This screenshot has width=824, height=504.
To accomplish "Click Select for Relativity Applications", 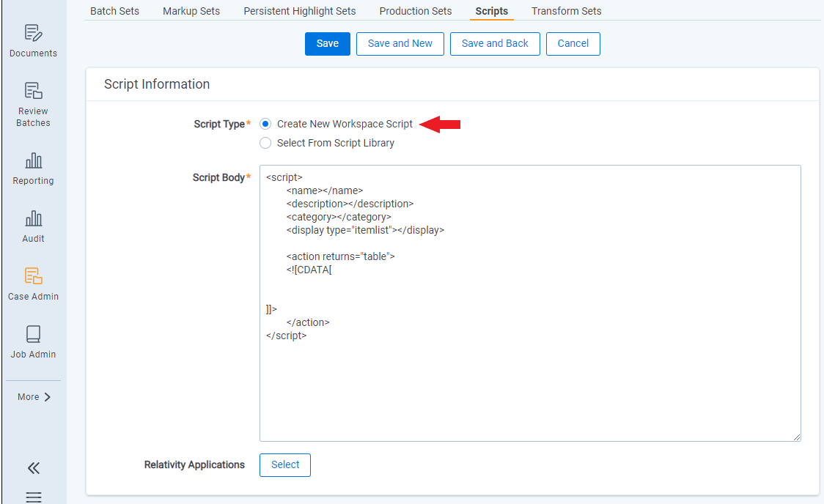I will click(285, 464).
